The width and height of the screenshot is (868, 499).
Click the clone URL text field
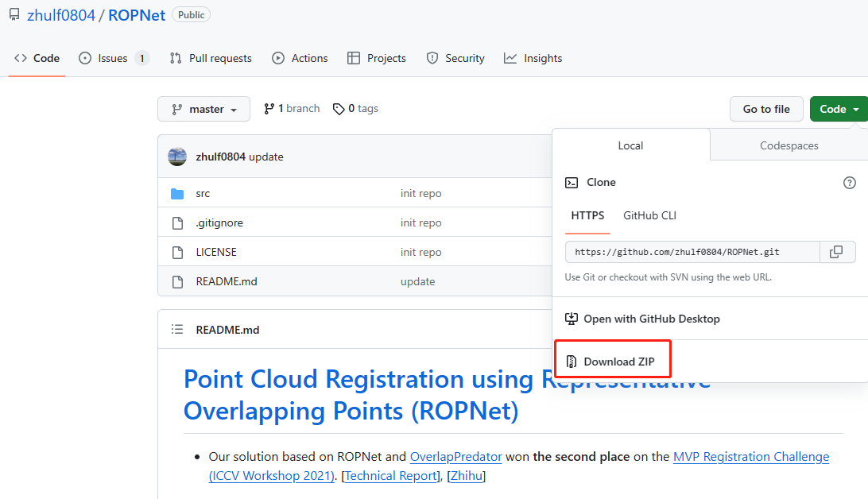[x=692, y=252]
